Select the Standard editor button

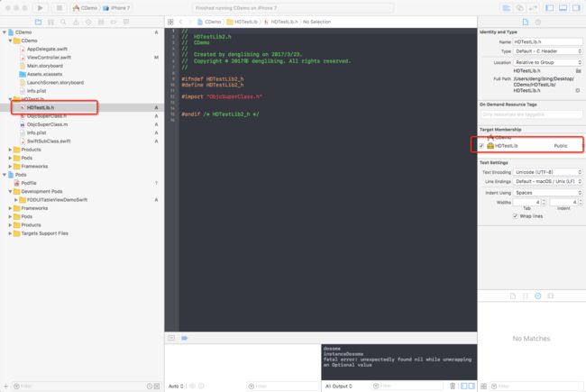(x=507, y=8)
